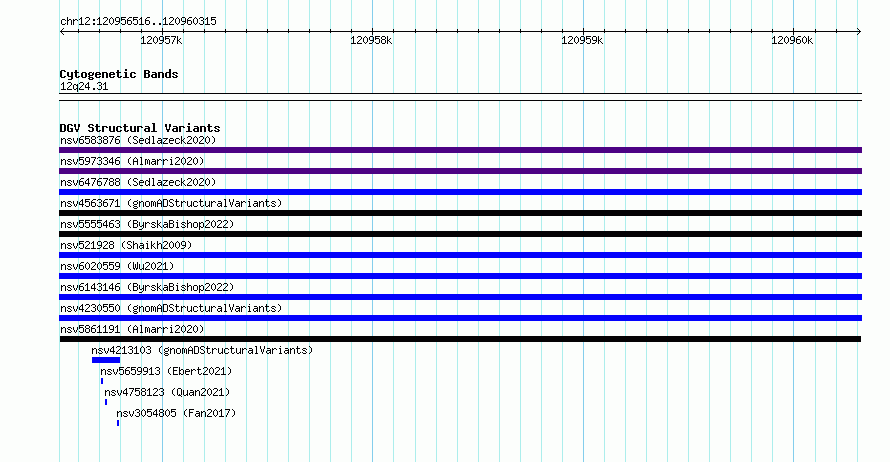Image resolution: width=890 pixels, height=462 pixels.
Task: Open the nsv5861191 (Almarri2020) label
Action: pos(132,329)
